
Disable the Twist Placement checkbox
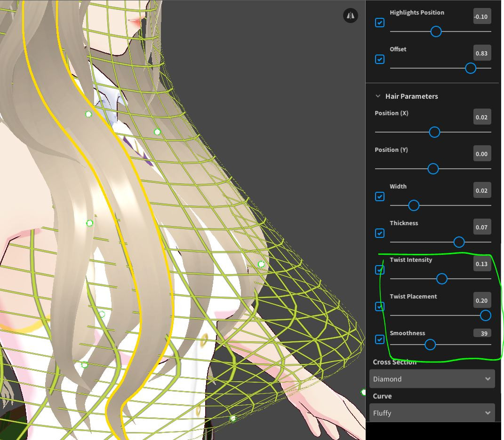[x=380, y=306]
